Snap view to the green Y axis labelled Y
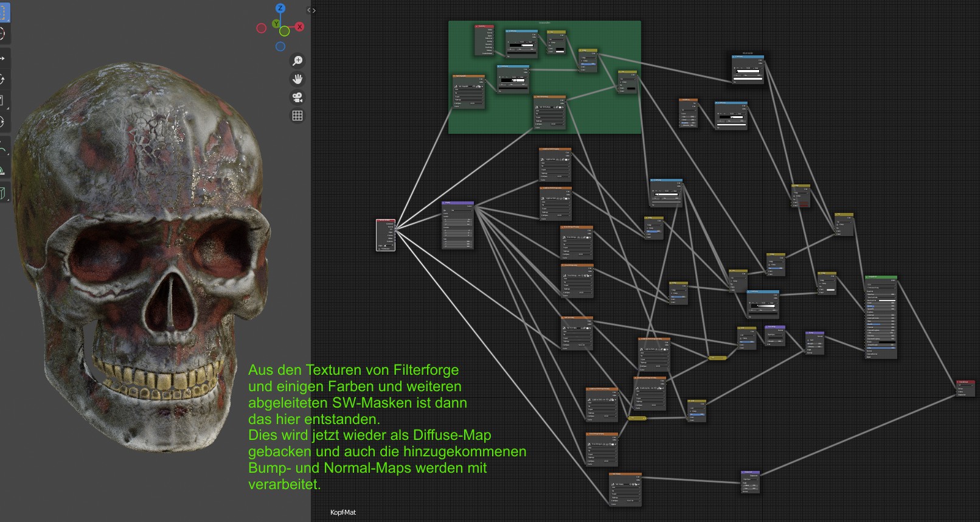The image size is (980, 522). 276,24
